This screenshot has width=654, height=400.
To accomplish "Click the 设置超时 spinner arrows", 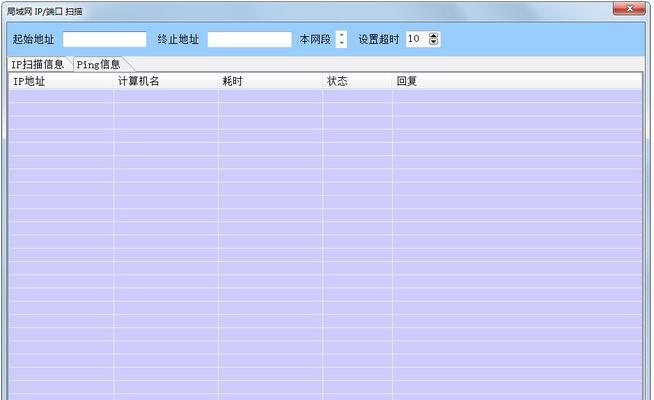I will 434,39.
